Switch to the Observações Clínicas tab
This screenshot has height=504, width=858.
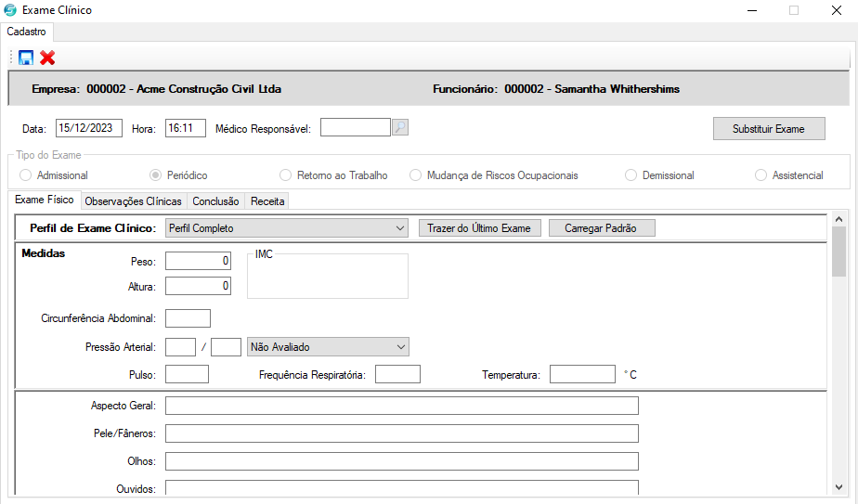[x=133, y=201]
